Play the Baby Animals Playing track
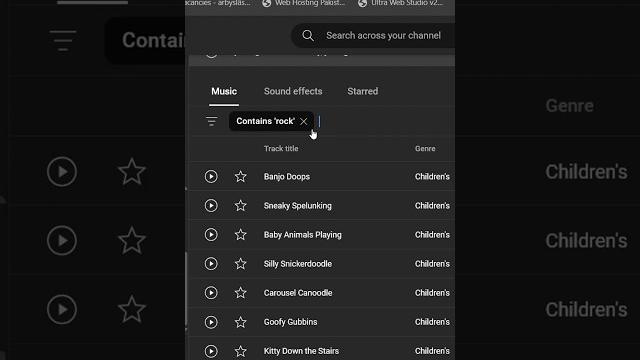640x360 pixels. (211, 234)
